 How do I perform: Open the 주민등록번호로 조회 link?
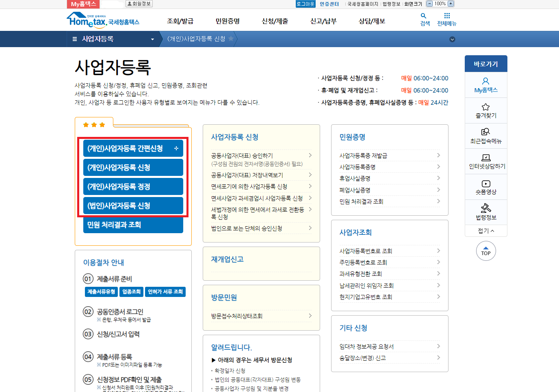tap(363, 262)
